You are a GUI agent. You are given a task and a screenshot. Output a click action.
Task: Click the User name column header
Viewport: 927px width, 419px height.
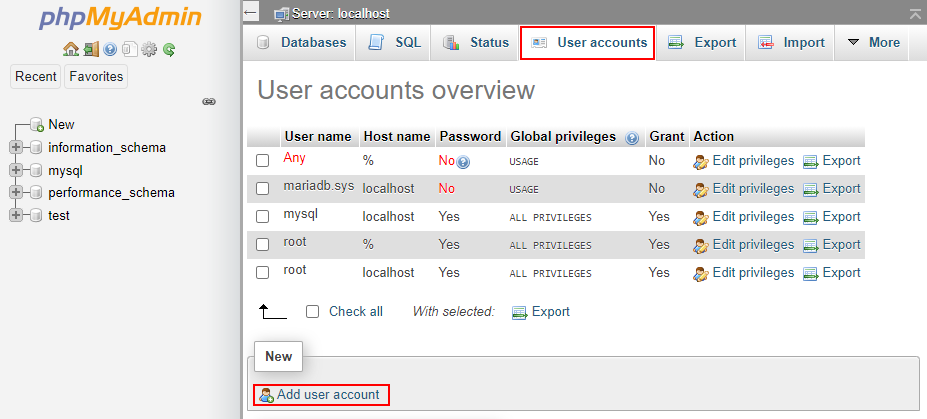pos(318,137)
